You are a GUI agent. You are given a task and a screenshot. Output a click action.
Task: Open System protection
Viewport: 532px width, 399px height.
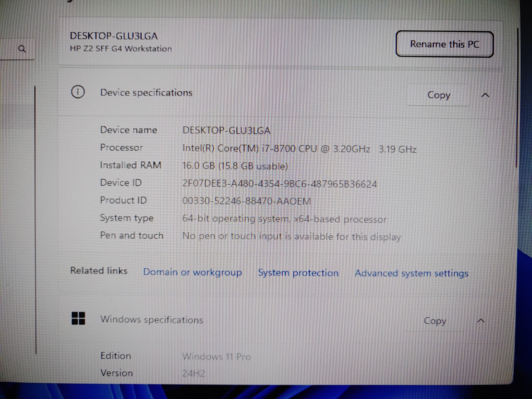click(298, 273)
